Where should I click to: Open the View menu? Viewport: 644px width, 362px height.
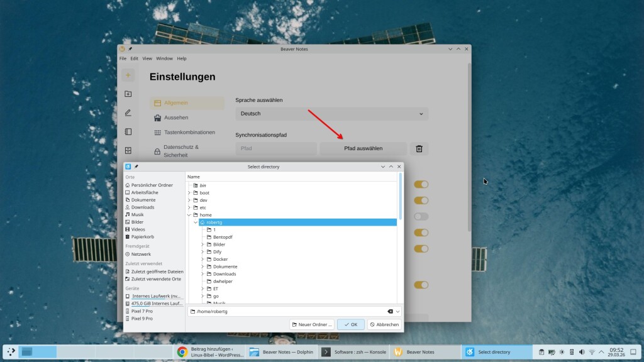tap(147, 58)
